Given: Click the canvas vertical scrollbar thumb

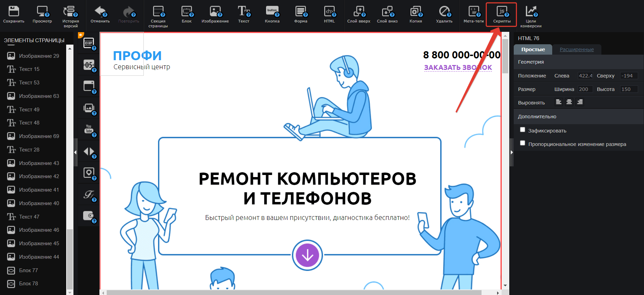Looking at the screenshot, I should [x=505, y=56].
